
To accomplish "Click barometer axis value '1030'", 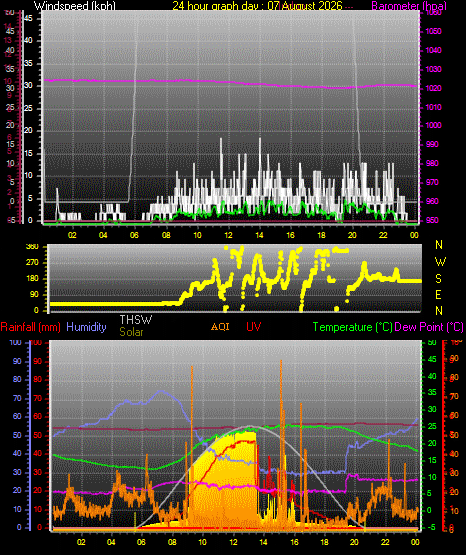I will (x=433, y=69).
